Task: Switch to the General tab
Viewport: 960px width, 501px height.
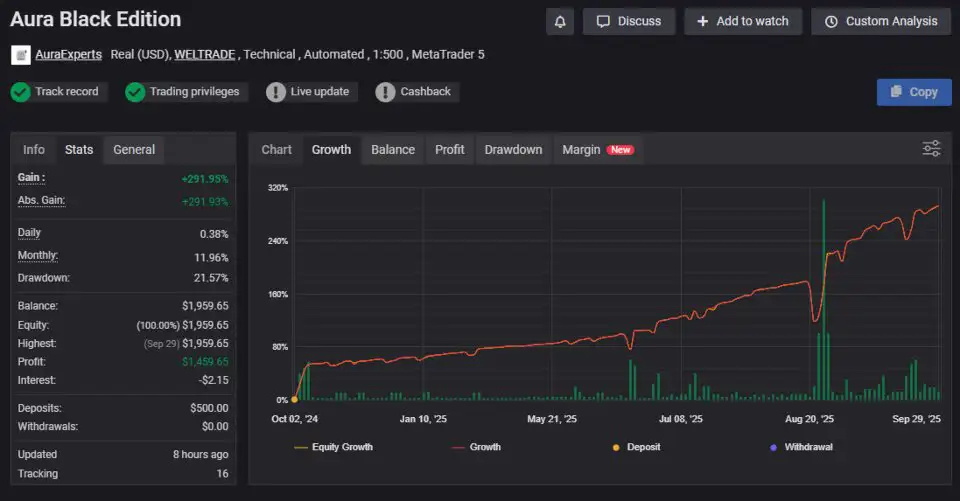Action: tap(134, 149)
